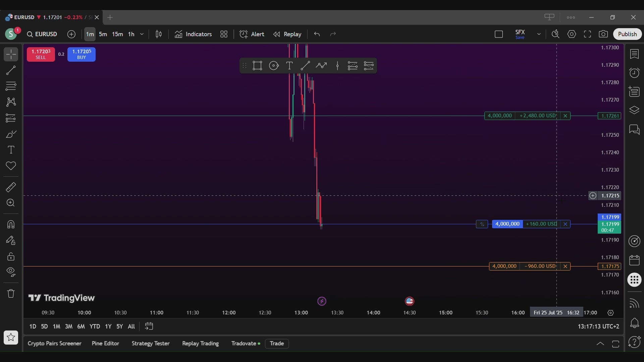Open the chats panel icon

[634, 129]
